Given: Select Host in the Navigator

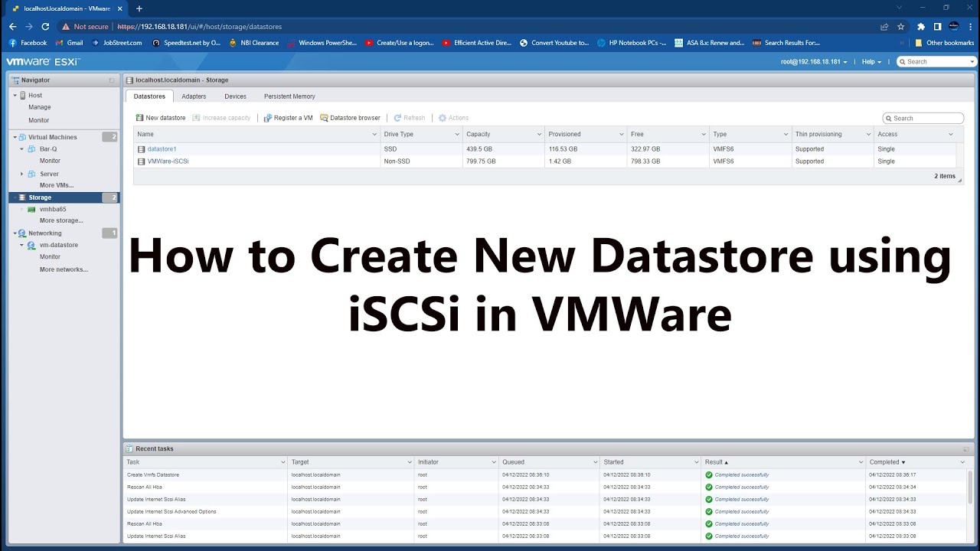Looking at the screenshot, I should point(35,95).
